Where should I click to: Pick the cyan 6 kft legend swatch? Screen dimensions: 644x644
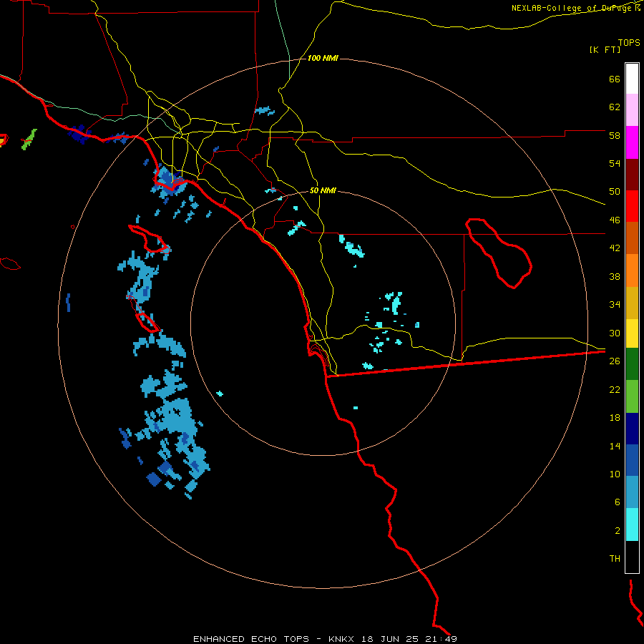click(x=632, y=525)
